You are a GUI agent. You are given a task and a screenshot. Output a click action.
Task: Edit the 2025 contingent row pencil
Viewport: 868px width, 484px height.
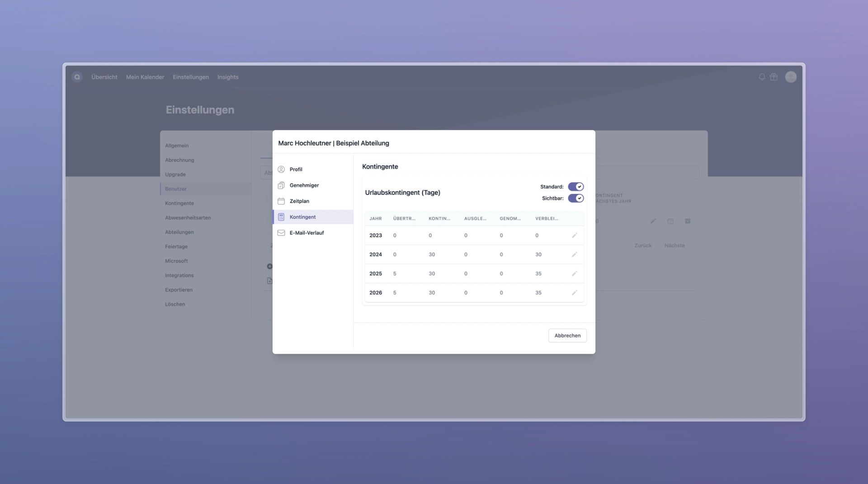(x=574, y=273)
